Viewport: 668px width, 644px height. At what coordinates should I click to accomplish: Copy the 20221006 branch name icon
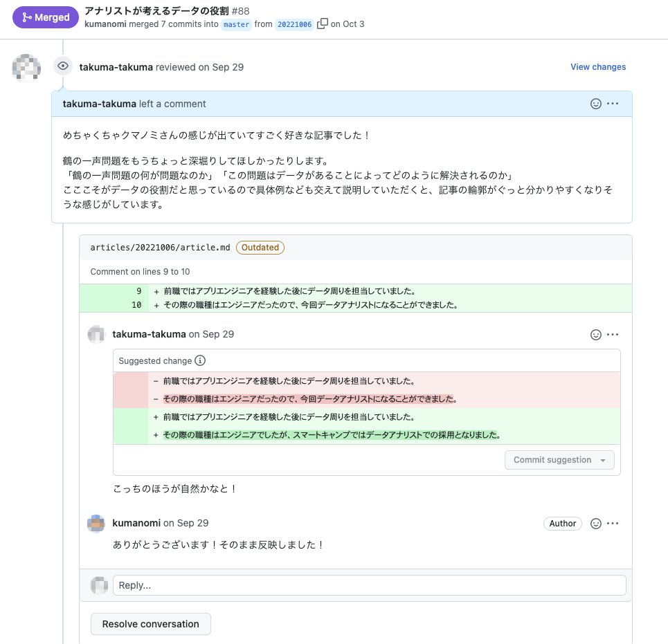tap(323, 24)
